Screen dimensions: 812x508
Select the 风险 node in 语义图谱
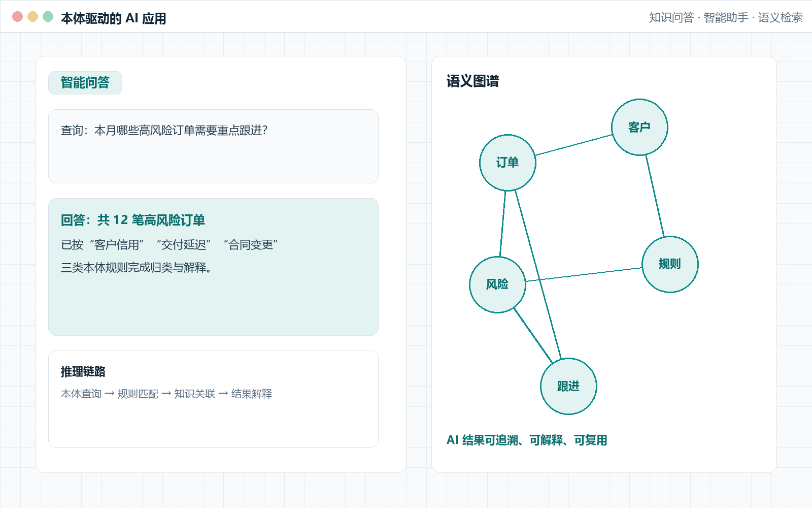[x=497, y=284]
